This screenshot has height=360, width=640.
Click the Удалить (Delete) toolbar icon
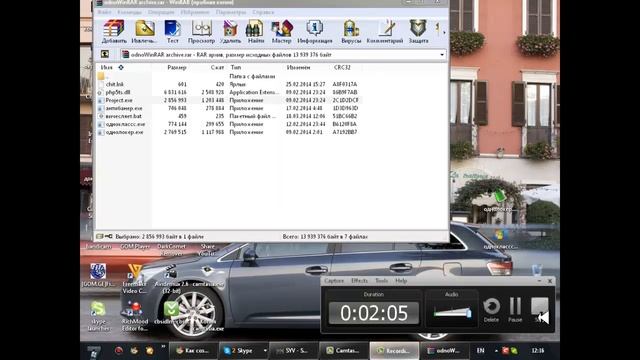tap(230, 31)
